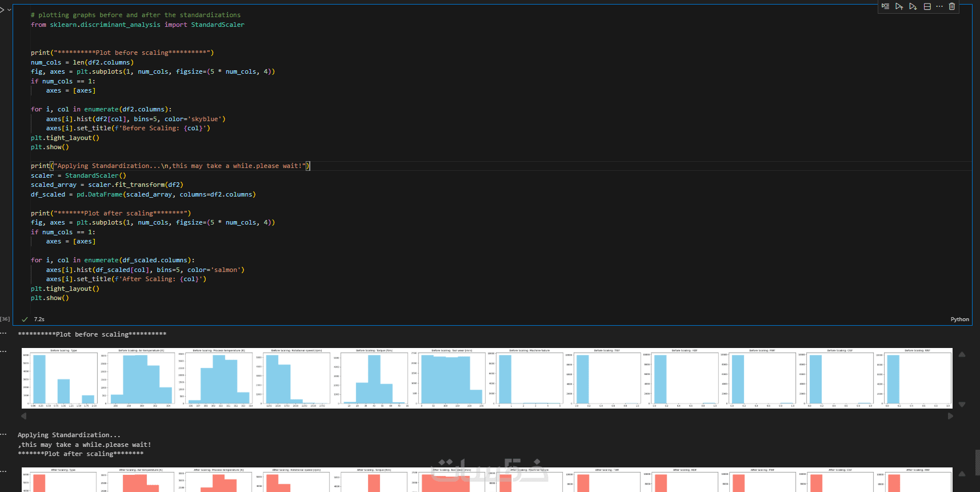Open the run cell options chevron
The width and height of the screenshot is (980, 492).
click(x=9, y=10)
